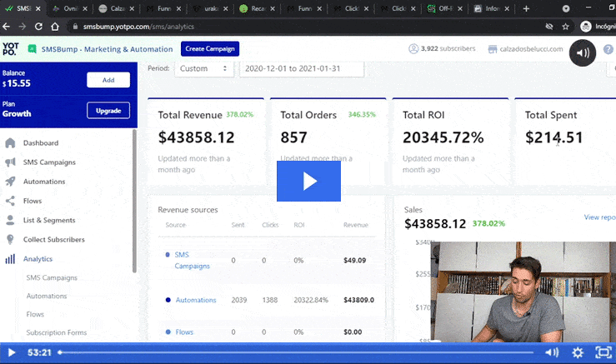Open video settings gear

578,352
